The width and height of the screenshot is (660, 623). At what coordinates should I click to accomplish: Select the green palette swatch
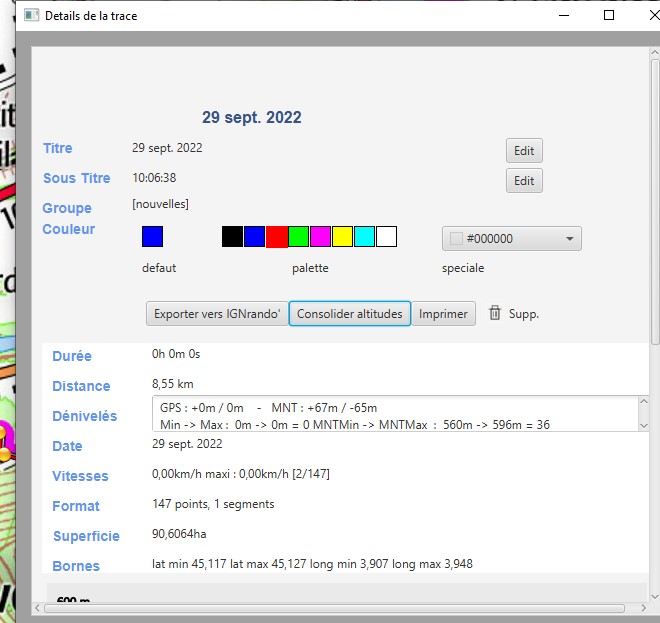(x=298, y=237)
